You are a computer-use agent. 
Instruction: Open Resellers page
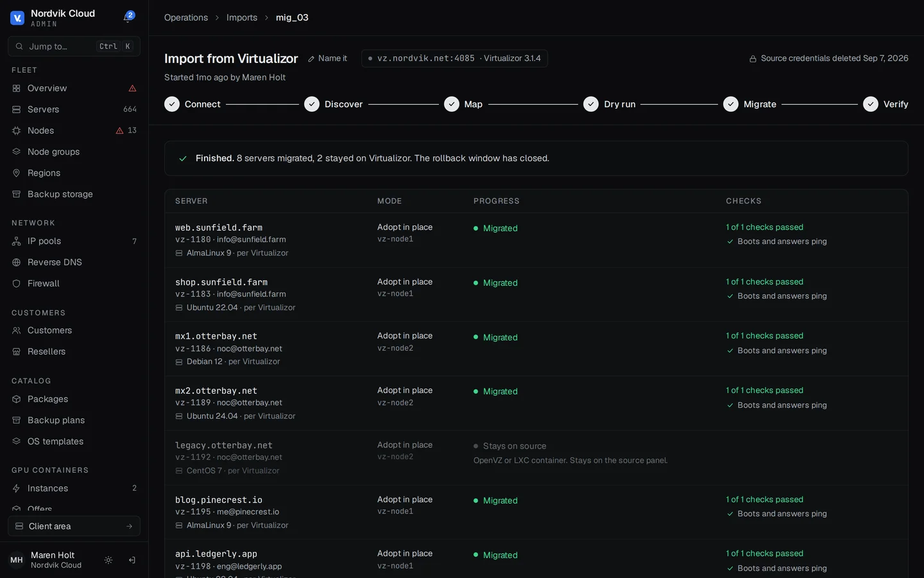pyautogui.click(x=74, y=351)
